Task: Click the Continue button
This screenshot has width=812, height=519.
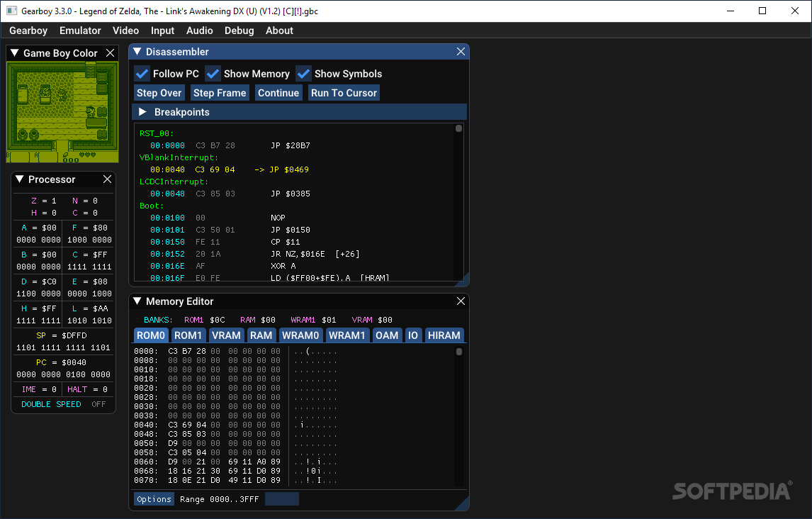Action: coord(278,93)
